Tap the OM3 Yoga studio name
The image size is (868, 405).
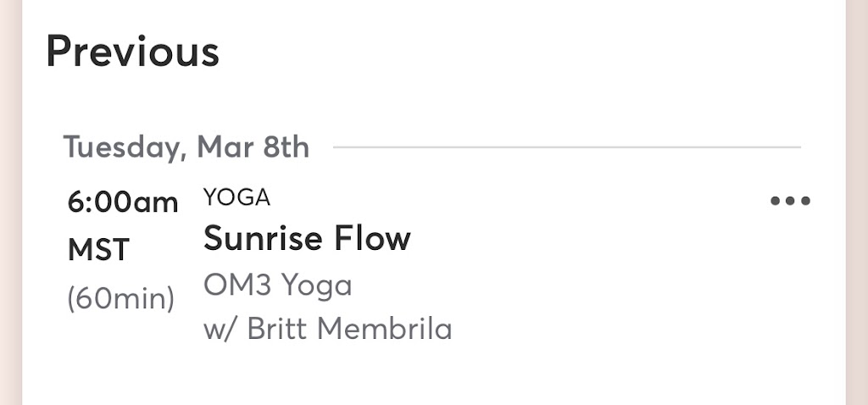point(277,286)
